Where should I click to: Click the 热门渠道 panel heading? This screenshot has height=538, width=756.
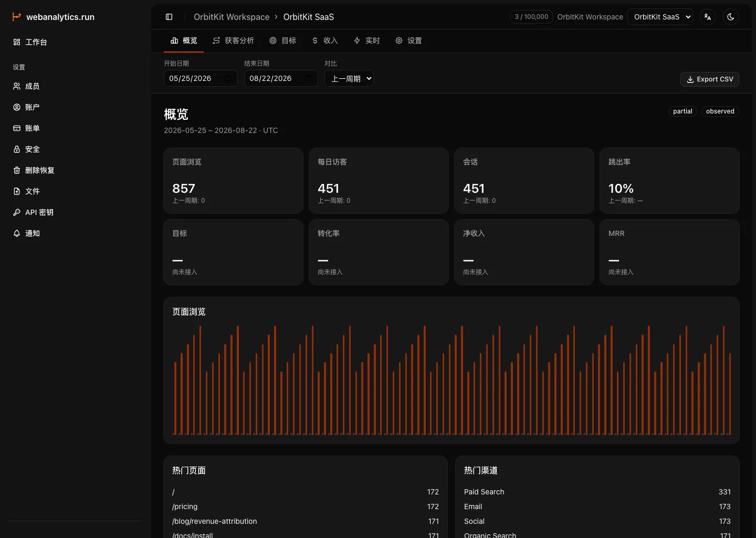coord(481,470)
